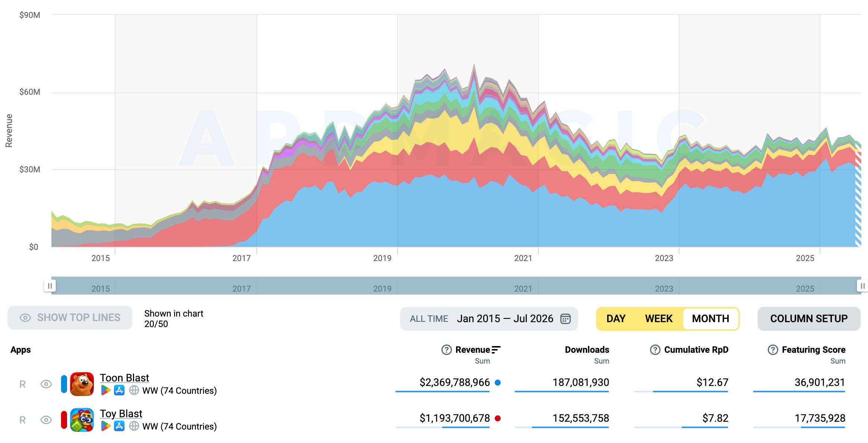Sort by Revenue column header
868x443 pixels.
coord(472,350)
